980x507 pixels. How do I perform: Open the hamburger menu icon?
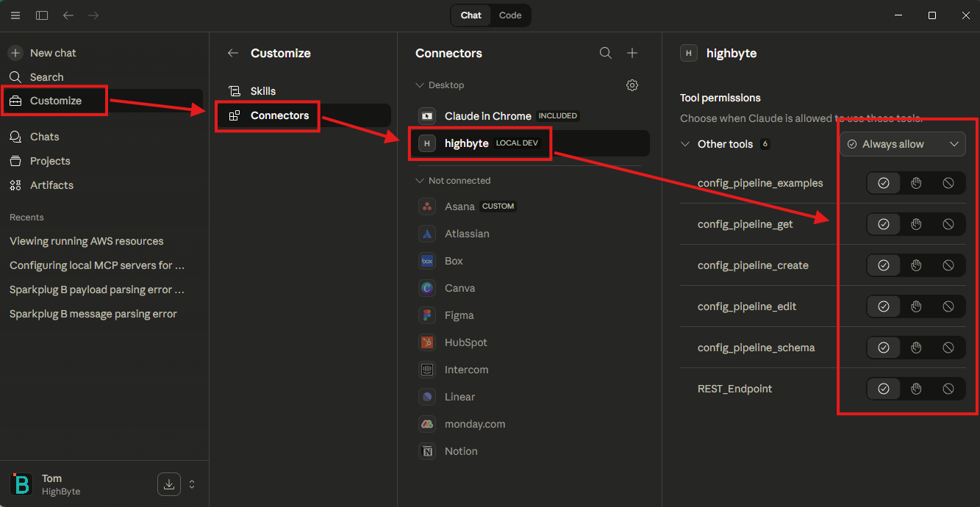15,15
